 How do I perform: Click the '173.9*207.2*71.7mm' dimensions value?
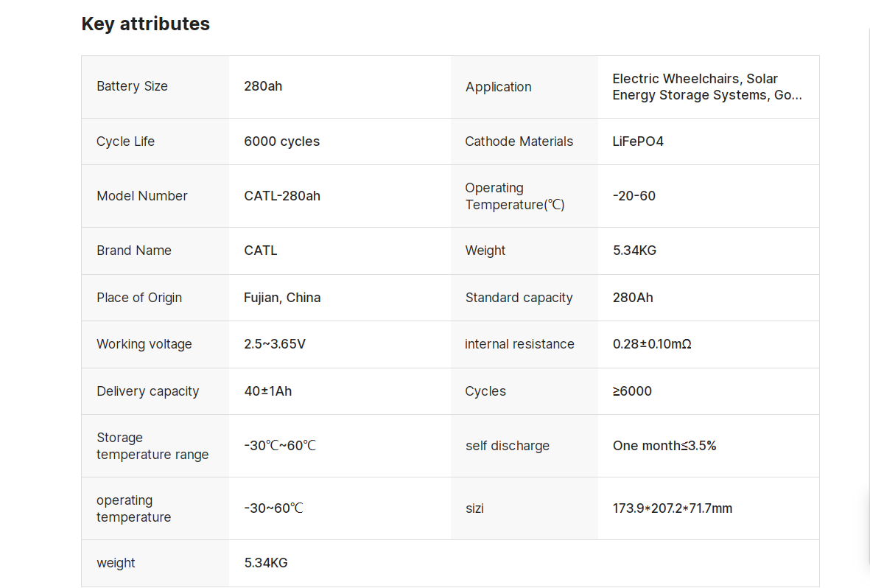tap(673, 508)
